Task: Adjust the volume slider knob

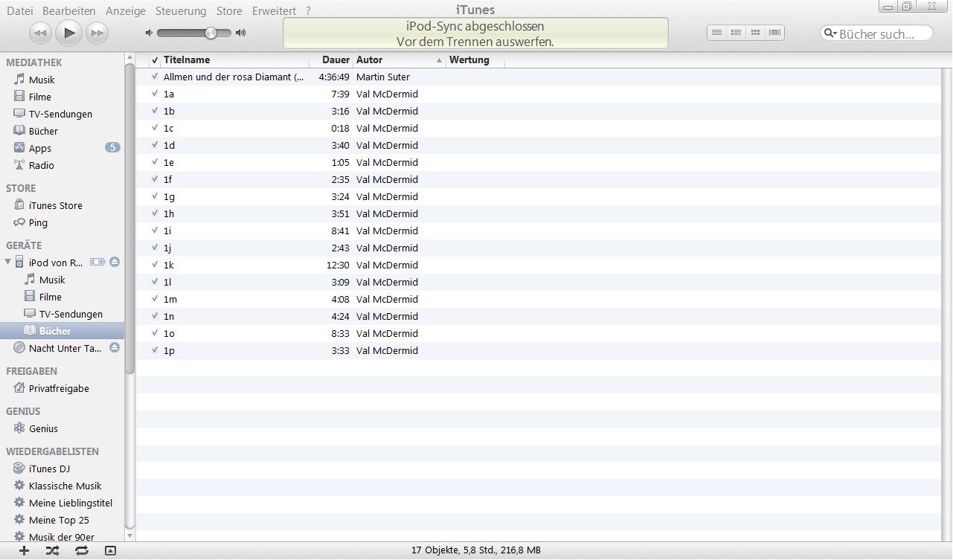Action: pyautogui.click(x=211, y=33)
